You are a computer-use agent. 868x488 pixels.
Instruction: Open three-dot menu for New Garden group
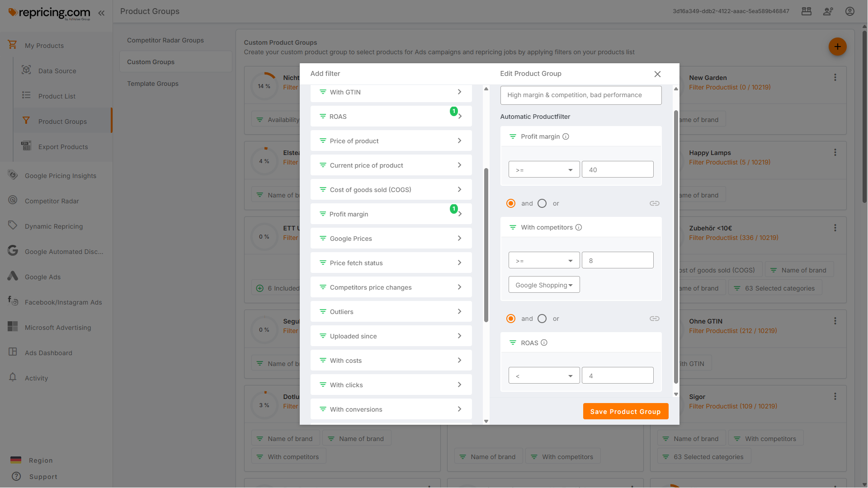point(835,78)
